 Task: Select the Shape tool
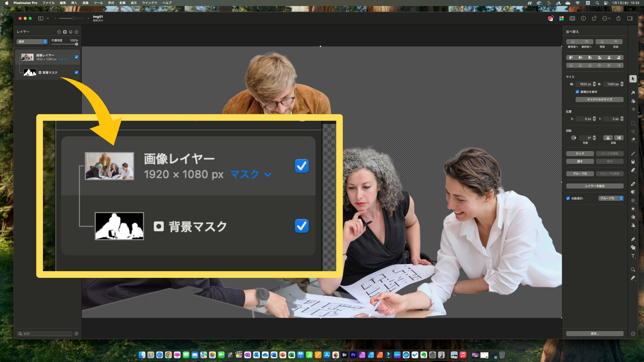tap(633, 247)
